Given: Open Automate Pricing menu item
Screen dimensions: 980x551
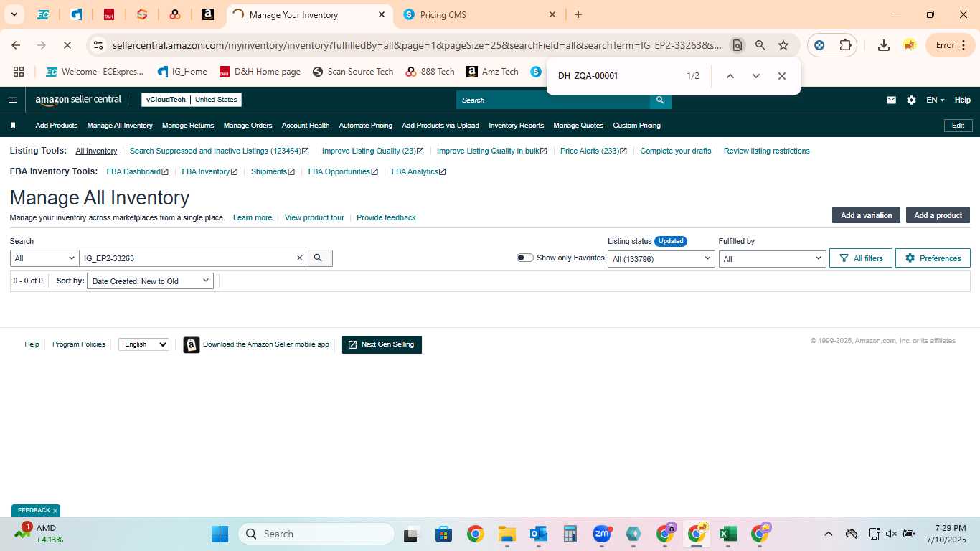Looking at the screenshot, I should coord(365,126).
